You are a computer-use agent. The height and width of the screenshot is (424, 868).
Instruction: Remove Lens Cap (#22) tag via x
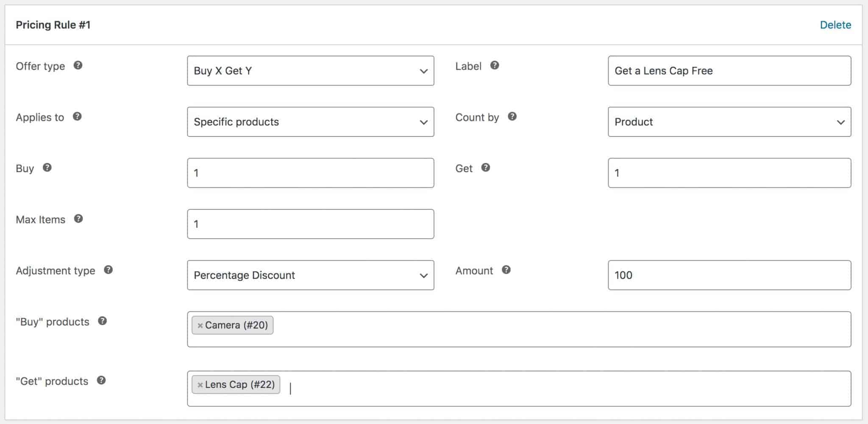coord(200,385)
